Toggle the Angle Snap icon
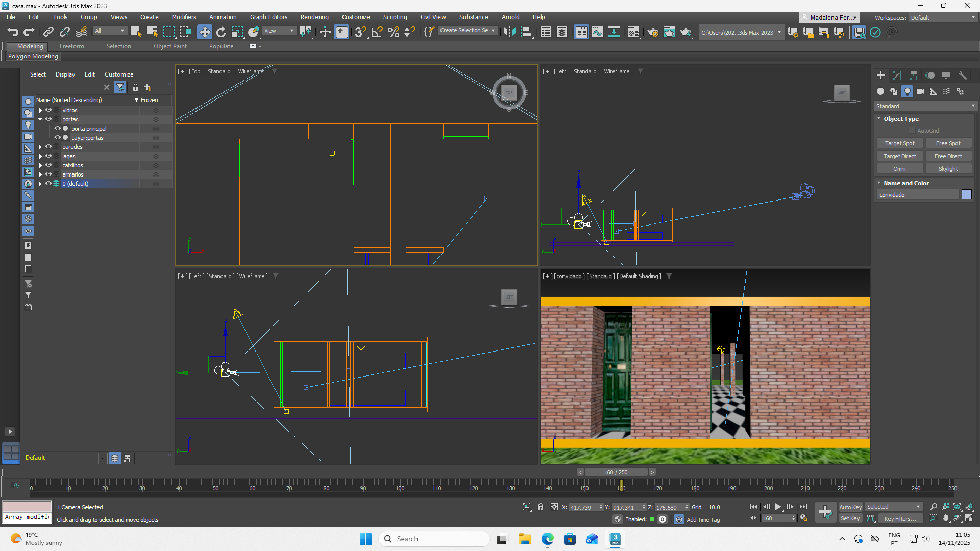 coord(377,32)
